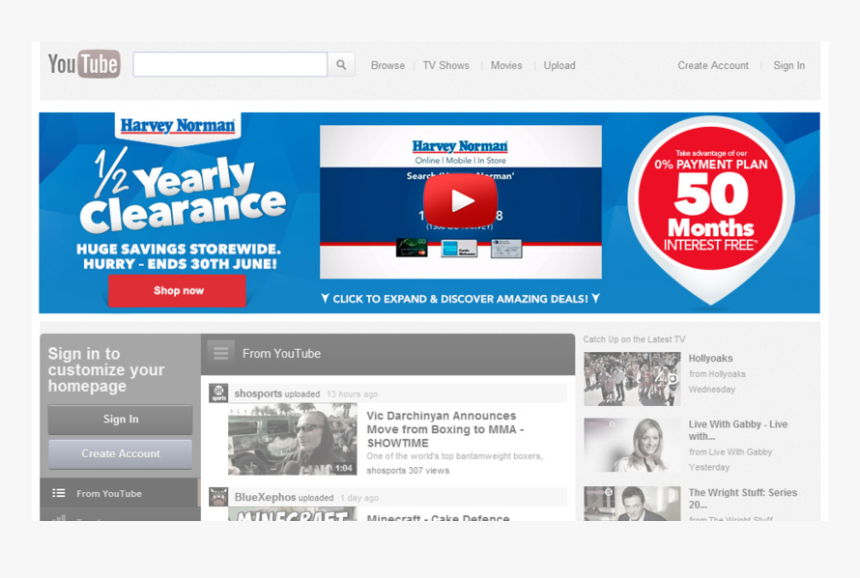Open the Hollyoaks show title
This screenshot has width=860, height=578.
[710, 359]
